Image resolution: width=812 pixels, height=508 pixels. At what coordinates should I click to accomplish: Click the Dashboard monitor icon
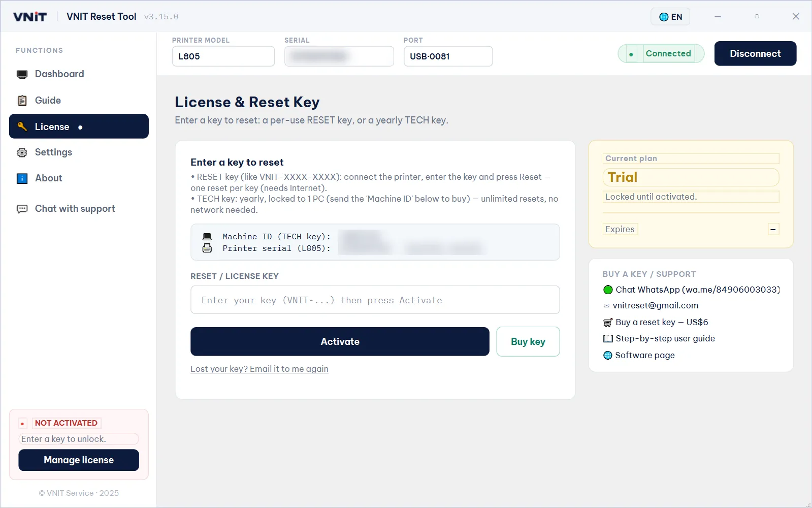22,74
